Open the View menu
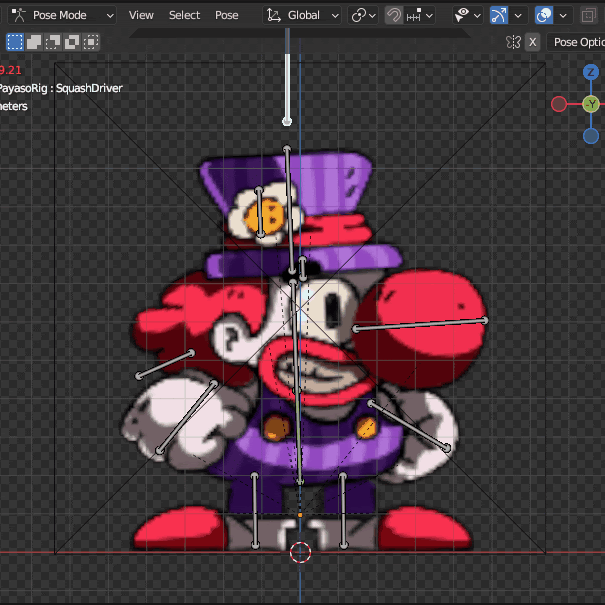 pyautogui.click(x=141, y=15)
